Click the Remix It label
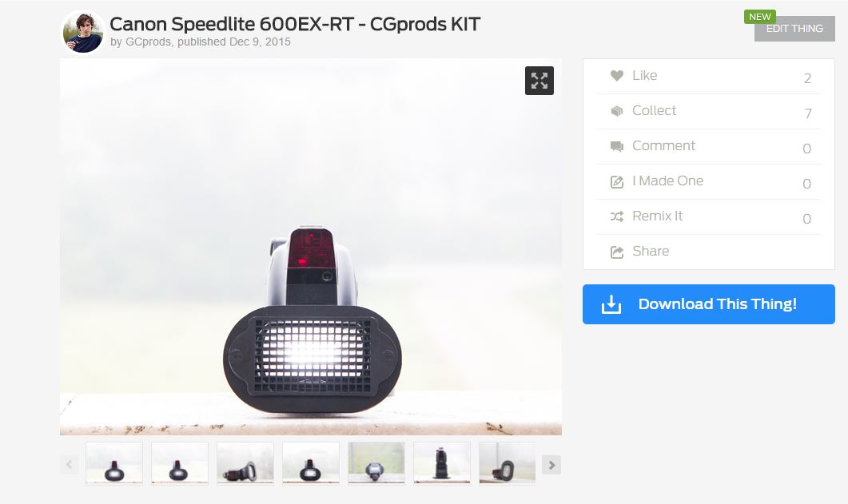Viewport: 848px width, 504px height. (x=657, y=216)
